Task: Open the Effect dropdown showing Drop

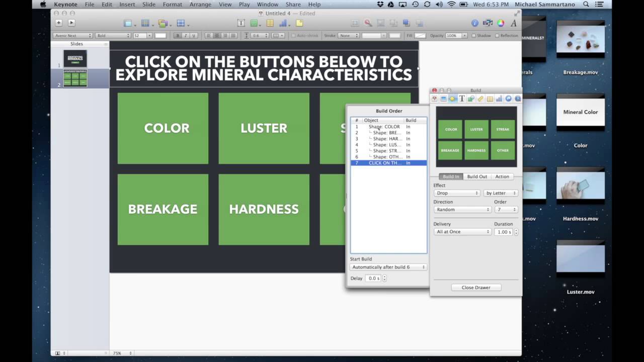Action: click(x=456, y=193)
